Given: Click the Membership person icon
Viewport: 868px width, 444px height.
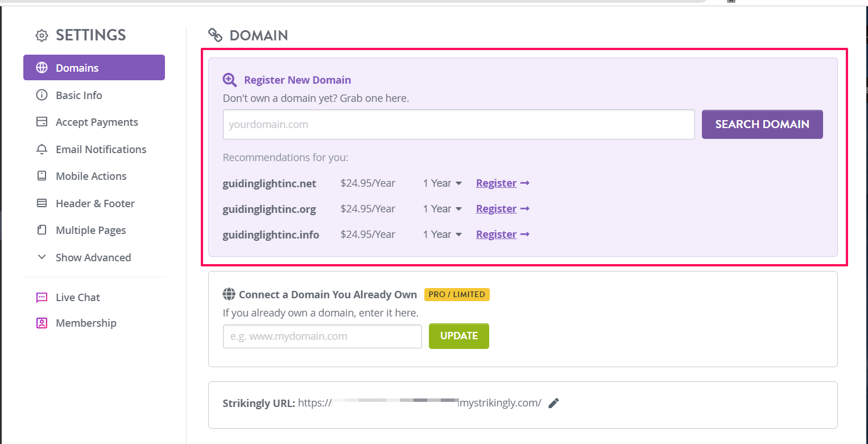Looking at the screenshot, I should [x=42, y=323].
